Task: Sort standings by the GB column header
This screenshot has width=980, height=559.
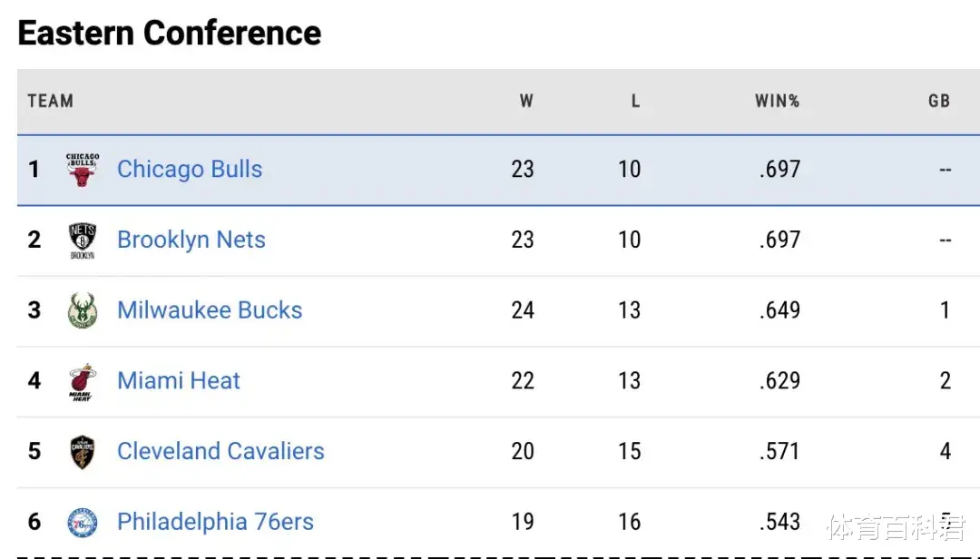Action: point(939,102)
